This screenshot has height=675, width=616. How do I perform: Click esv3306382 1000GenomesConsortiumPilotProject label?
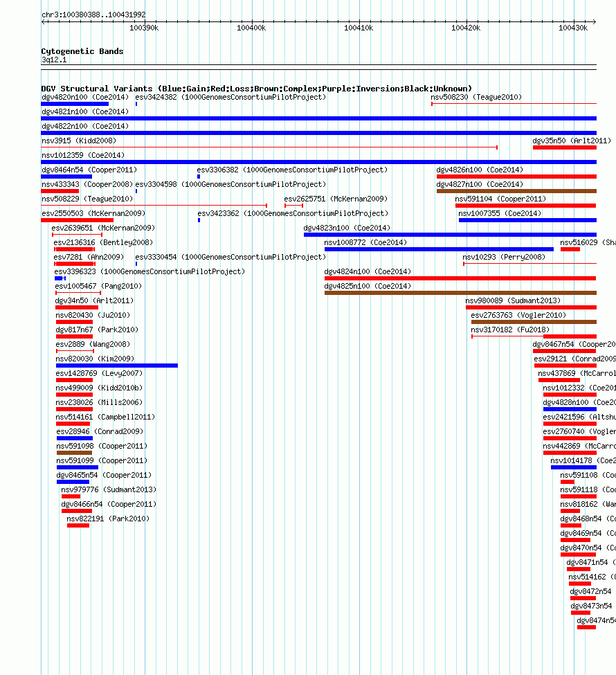click(x=292, y=170)
